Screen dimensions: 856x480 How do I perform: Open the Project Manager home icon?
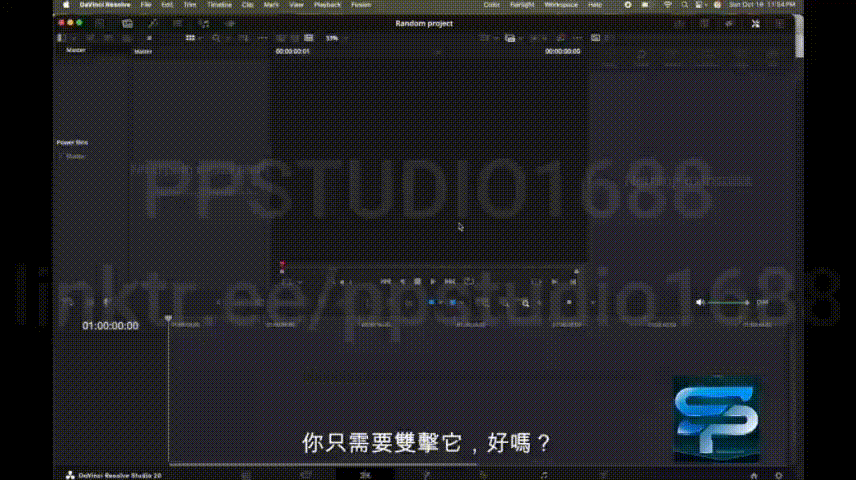coord(754,476)
